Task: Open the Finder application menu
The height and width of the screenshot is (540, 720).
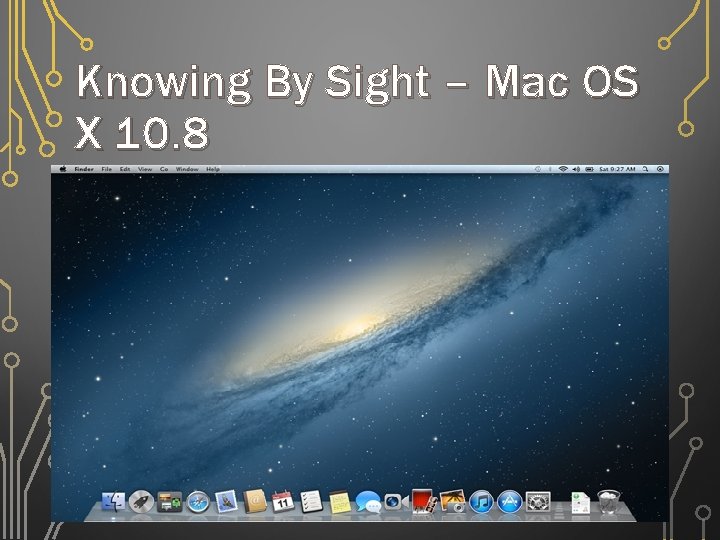Action: tap(84, 169)
